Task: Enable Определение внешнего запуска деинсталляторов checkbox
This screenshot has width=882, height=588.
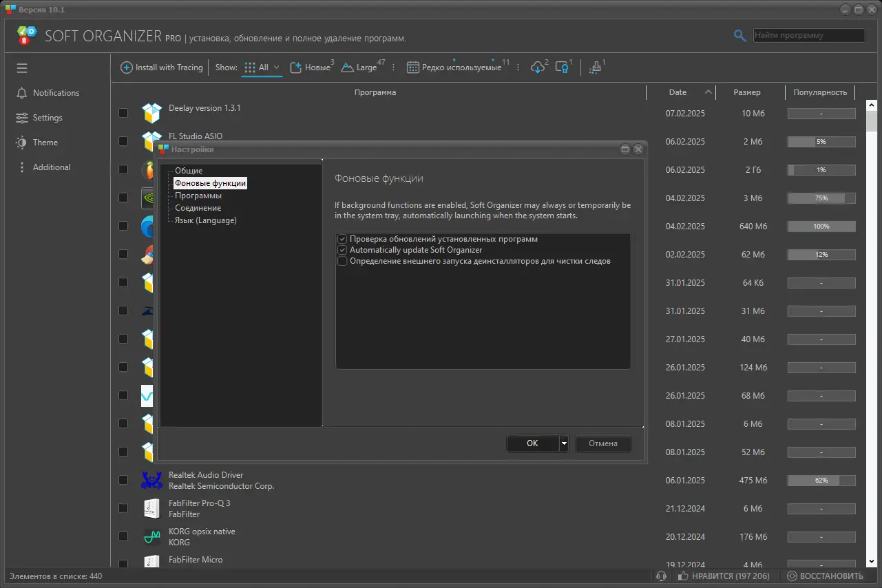Action: (342, 261)
